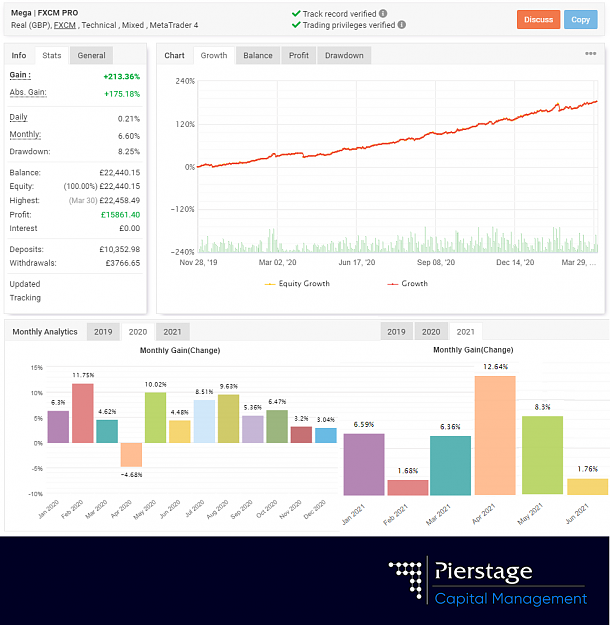Viewport: 610px width, 625px height.
Task: Click the Feb 2021 1.68% bar
Action: pyautogui.click(x=408, y=487)
